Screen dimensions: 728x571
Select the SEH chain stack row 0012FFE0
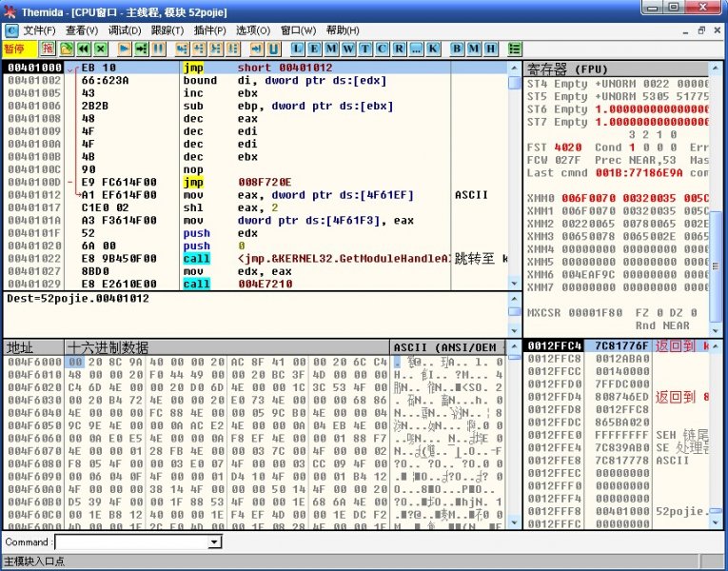[x=617, y=435]
